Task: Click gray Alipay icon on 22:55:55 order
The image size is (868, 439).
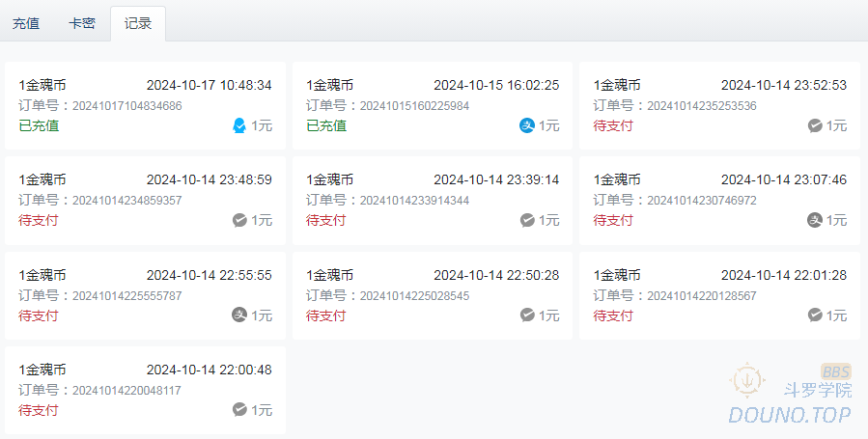Action: click(x=240, y=315)
